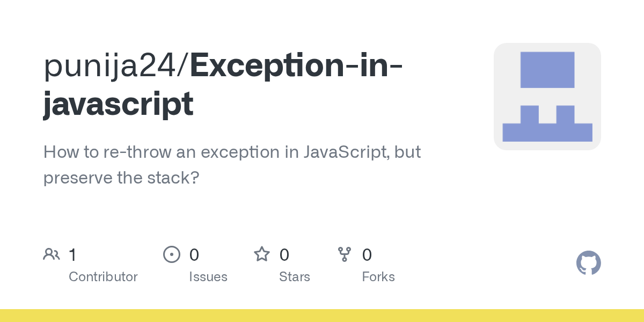Viewport: 644px width, 322px height.
Task: Click the 'How to re-throw an exception' description line
Action: tap(232, 152)
